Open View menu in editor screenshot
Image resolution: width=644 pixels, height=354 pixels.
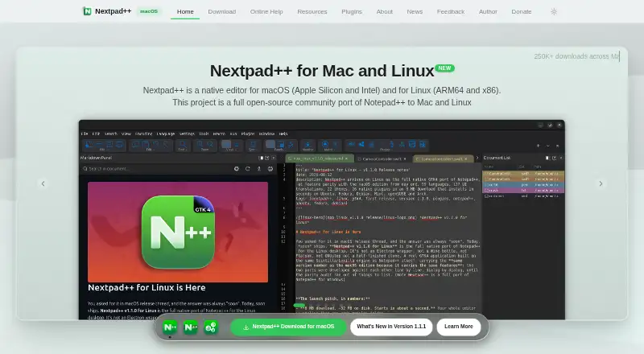pos(126,134)
